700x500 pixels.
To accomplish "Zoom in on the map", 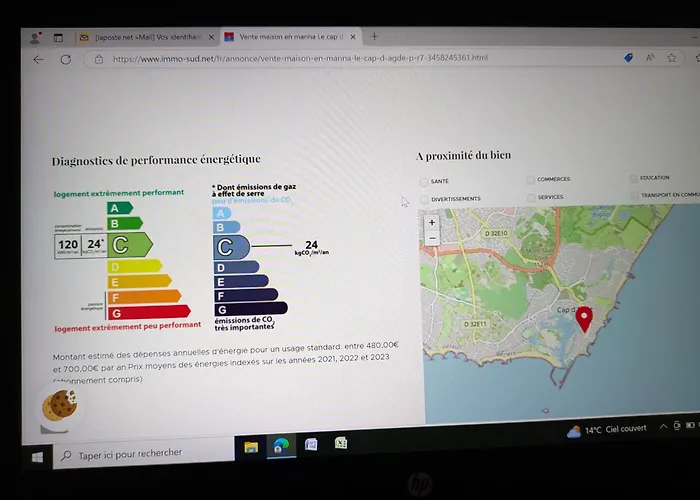I will pos(432,223).
